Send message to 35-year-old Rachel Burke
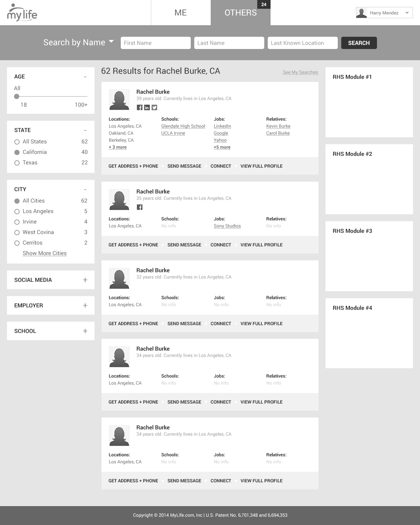Image resolution: width=420 pixels, height=525 pixels. (184, 245)
